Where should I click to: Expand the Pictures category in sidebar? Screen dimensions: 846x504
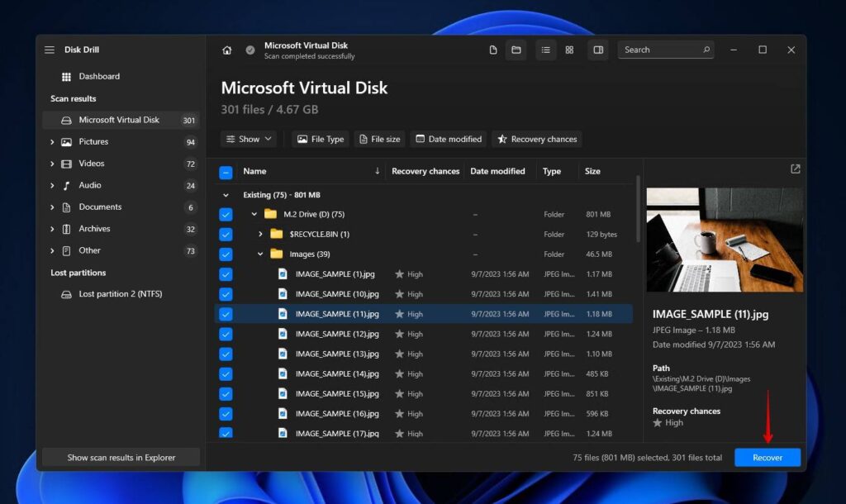tap(52, 142)
